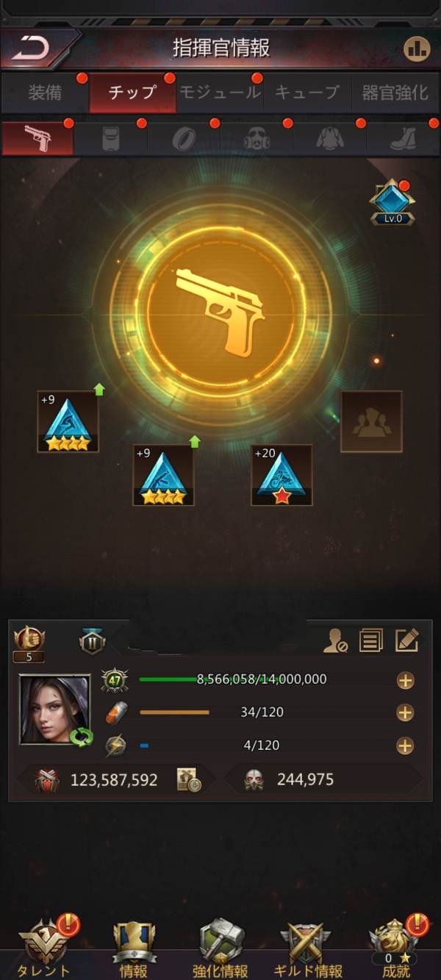Switch to the モジュール tab

coord(220,93)
